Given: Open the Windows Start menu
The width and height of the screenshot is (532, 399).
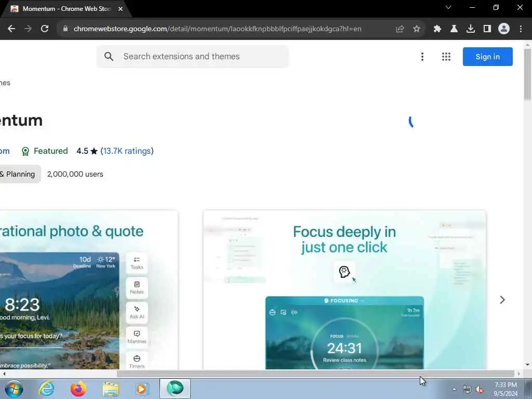Looking at the screenshot, I should [14, 389].
